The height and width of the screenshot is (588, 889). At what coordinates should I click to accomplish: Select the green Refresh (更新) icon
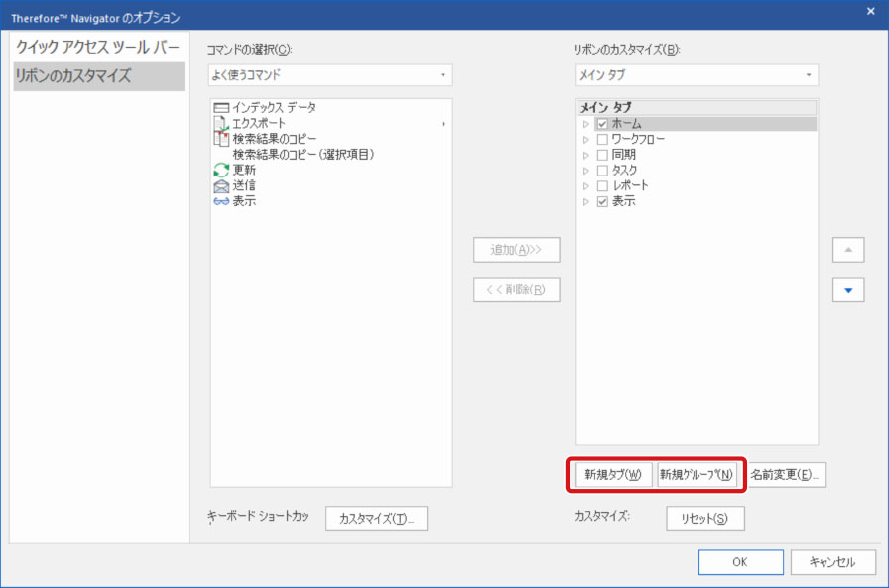coord(221,171)
